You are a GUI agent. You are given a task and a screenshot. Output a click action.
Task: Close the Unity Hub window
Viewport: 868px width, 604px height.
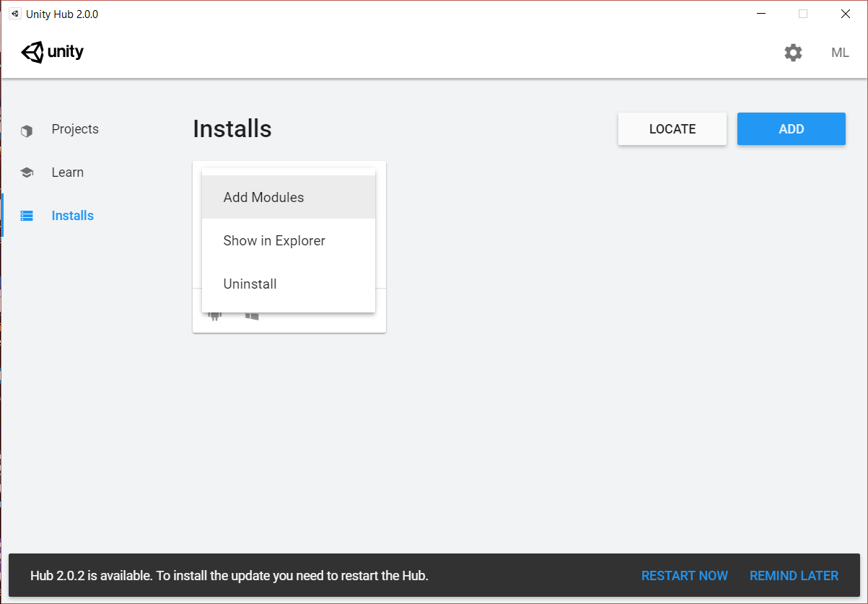point(845,14)
